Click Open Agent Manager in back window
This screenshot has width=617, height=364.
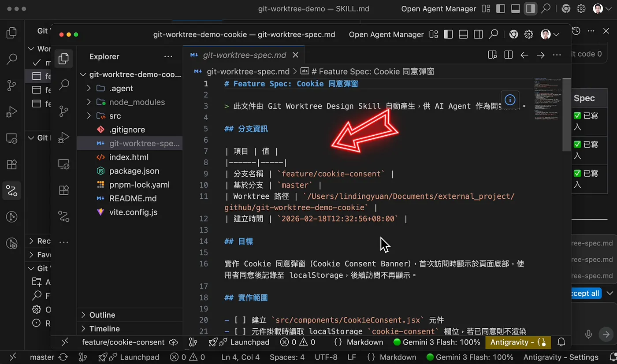coord(439,9)
